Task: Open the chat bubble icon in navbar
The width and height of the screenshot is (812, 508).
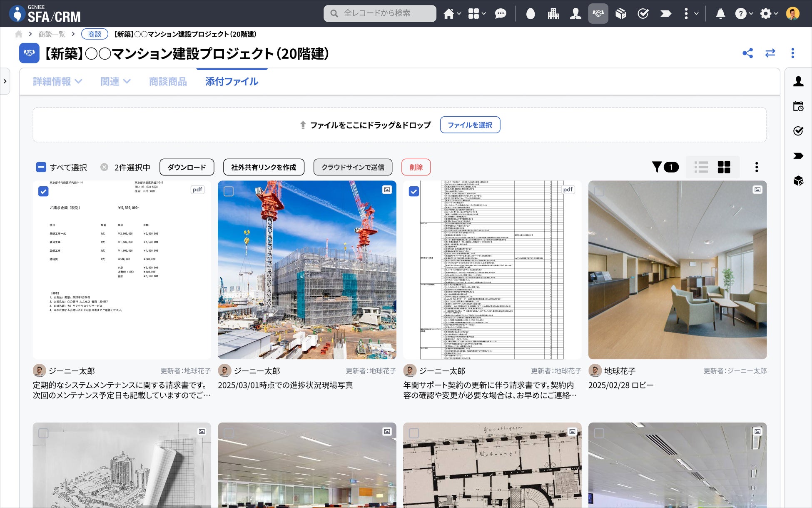Action: tap(500, 14)
